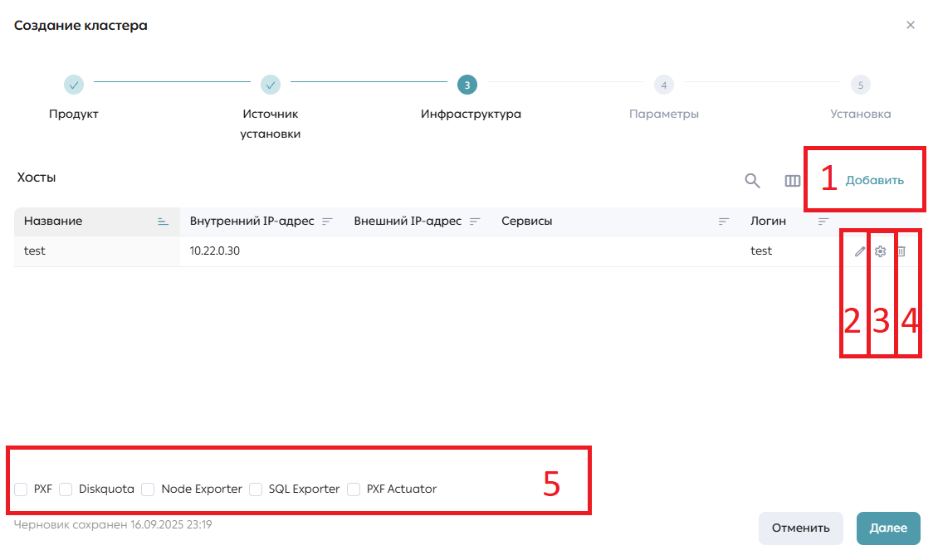Open gear settings for test host
The width and height of the screenshot is (938, 560).
pyautogui.click(x=880, y=251)
